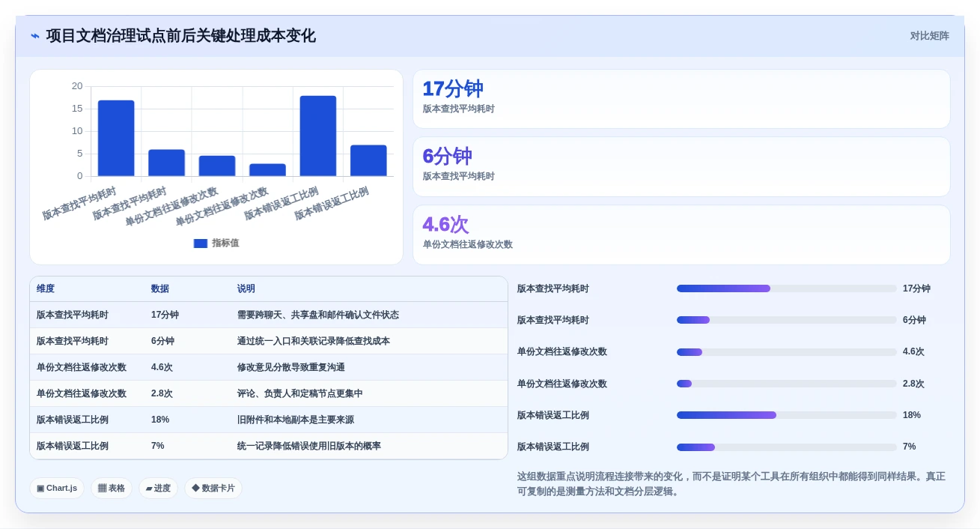This screenshot has width=980, height=529.
Task: Click the shortest chart bar near 2.8
Action: coord(267,170)
